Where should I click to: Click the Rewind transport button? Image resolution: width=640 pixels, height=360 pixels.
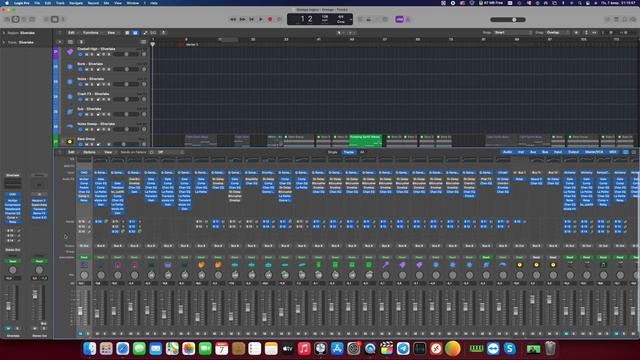233,19
